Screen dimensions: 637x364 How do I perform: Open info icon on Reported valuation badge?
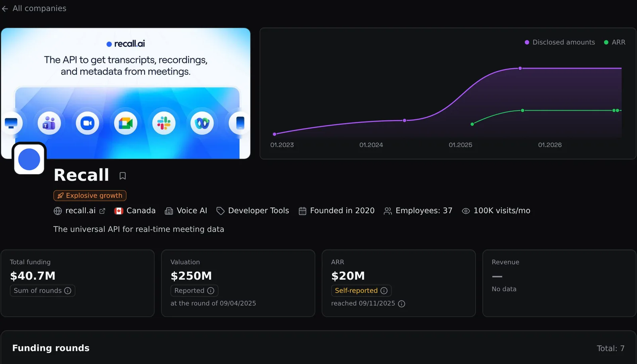[x=211, y=291]
